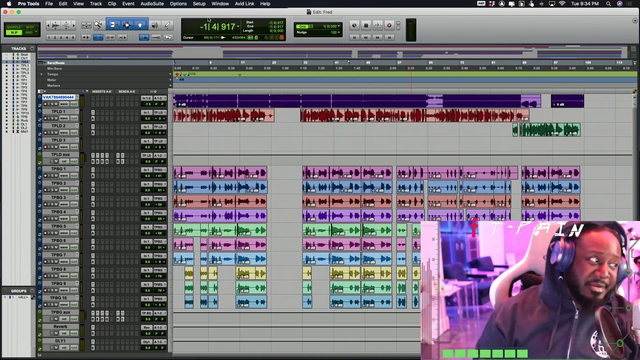Arm the Record transport button
The width and height of the screenshot is (640, 360).
pyautogui.click(x=389, y=25)
